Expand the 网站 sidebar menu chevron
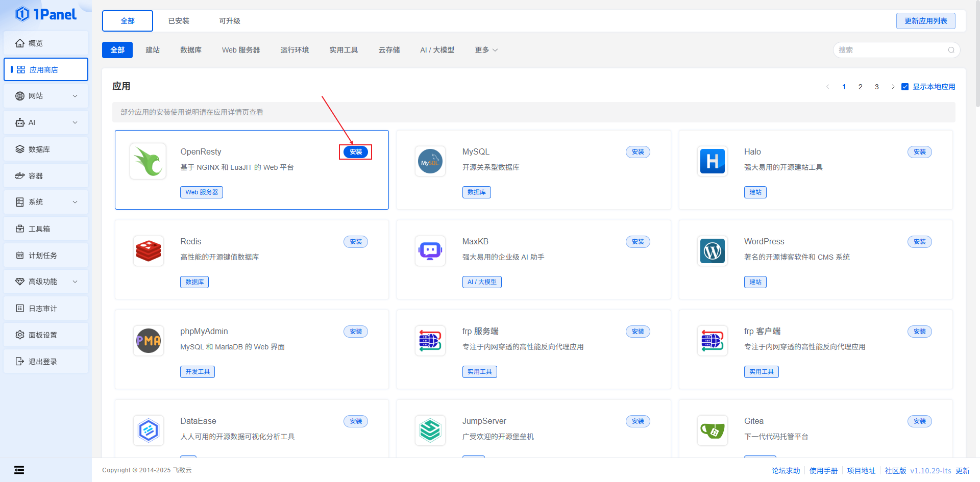 point(75,96)
